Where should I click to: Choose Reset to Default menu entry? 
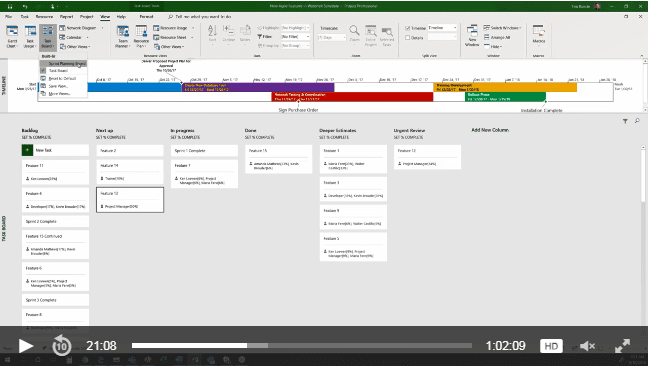coord(63,78)
